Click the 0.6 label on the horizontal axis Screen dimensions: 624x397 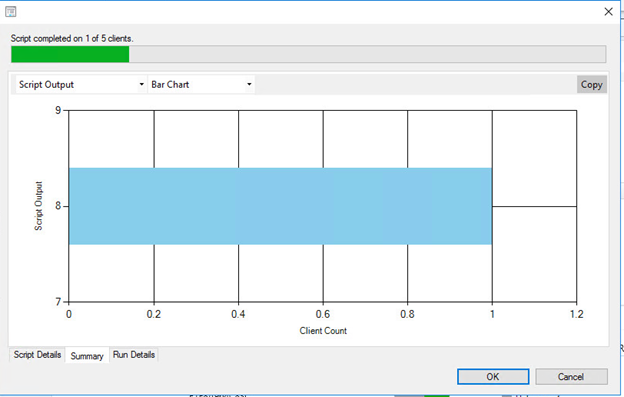click(323, 314)
